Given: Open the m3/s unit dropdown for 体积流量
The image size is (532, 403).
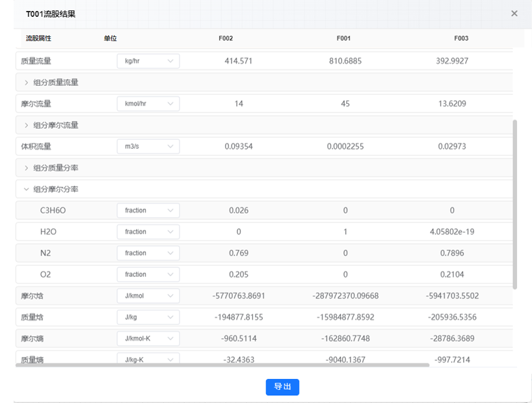Looking at the screenshot, I should [148, 146].
